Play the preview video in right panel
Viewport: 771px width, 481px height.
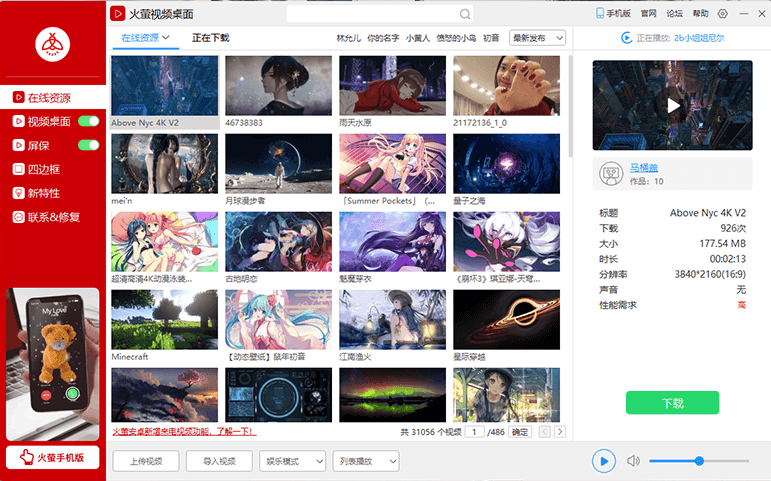point(673,105)
